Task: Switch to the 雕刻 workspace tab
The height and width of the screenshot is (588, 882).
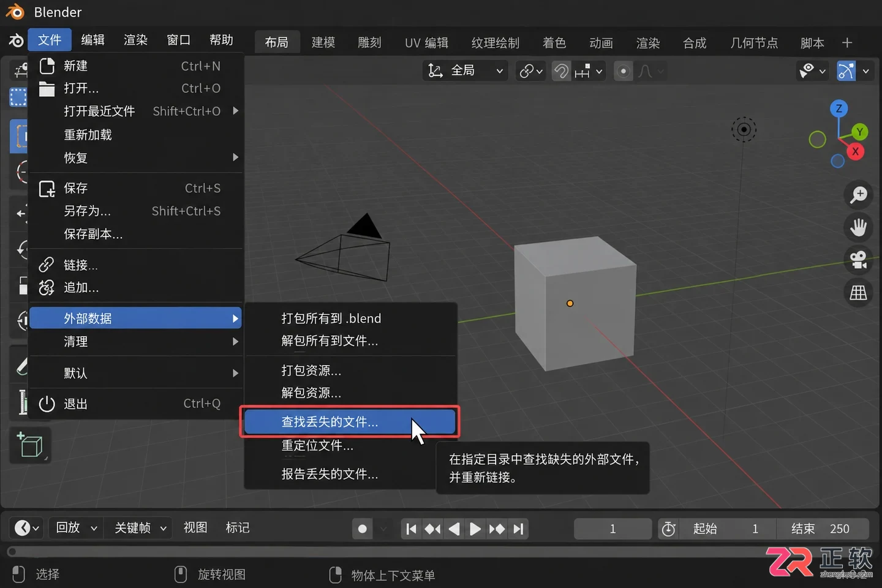Action: point(369,42)
